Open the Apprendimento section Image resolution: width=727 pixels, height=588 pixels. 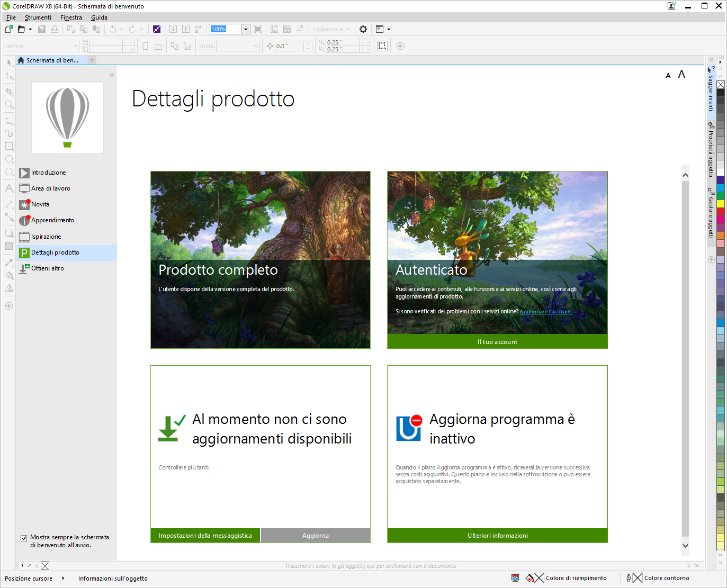[x=66, y=220]
